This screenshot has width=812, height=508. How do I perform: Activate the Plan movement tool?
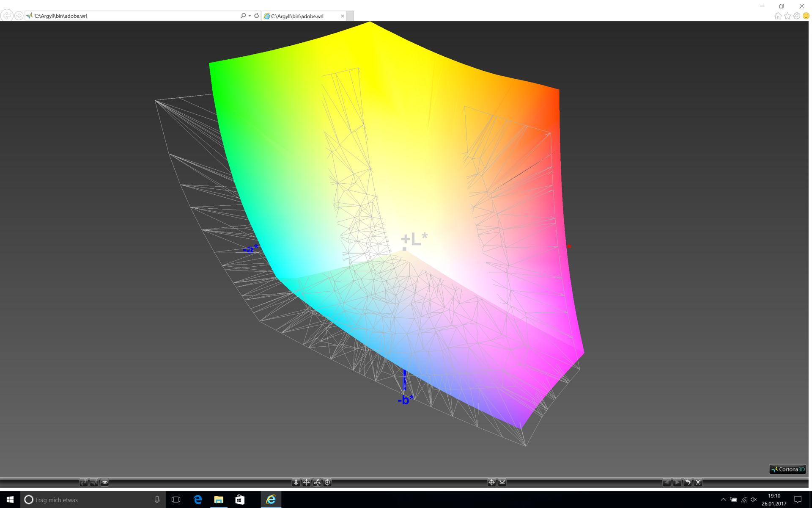(296, 482)
